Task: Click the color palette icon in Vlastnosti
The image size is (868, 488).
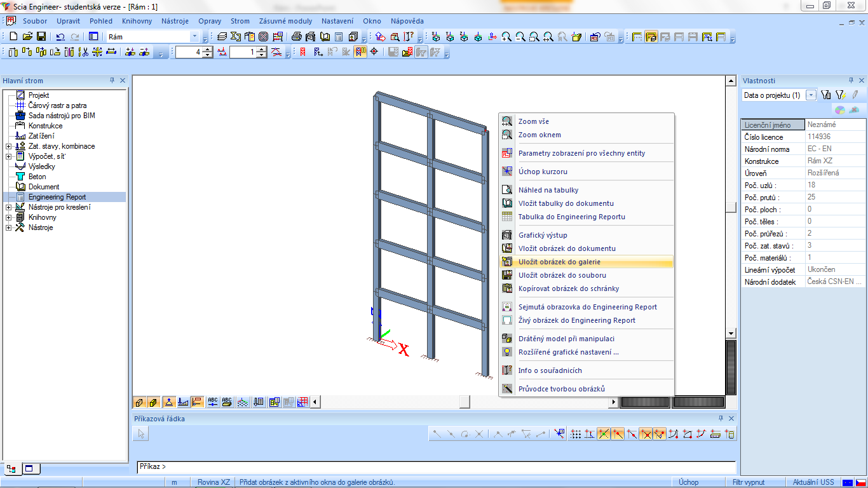Action: pos(840,109)
